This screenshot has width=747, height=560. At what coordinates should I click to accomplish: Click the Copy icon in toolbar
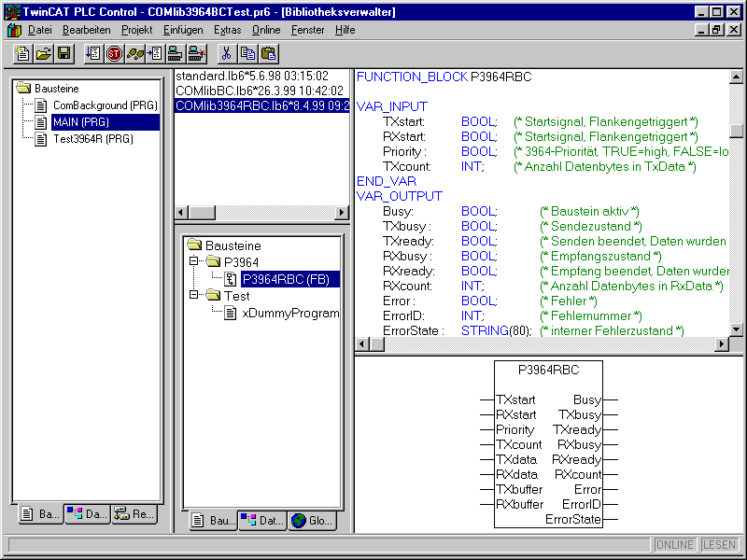pos(247,53)
